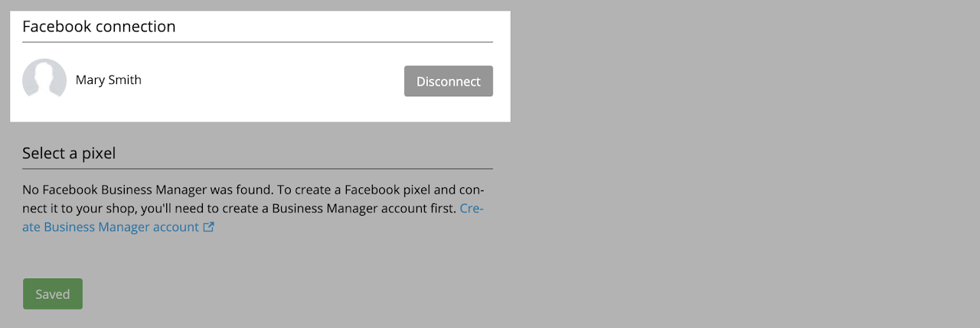Click the divider line under 'Select a pixel'

click(257, 168)
